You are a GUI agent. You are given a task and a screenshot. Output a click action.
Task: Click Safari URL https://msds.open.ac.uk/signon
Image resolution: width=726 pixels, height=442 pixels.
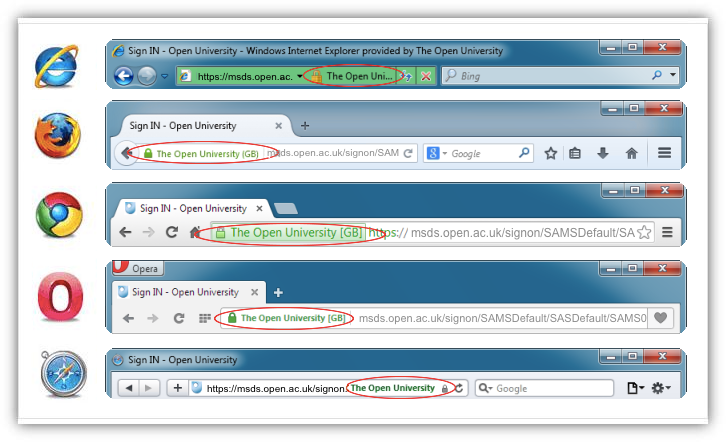pos(277,388)
